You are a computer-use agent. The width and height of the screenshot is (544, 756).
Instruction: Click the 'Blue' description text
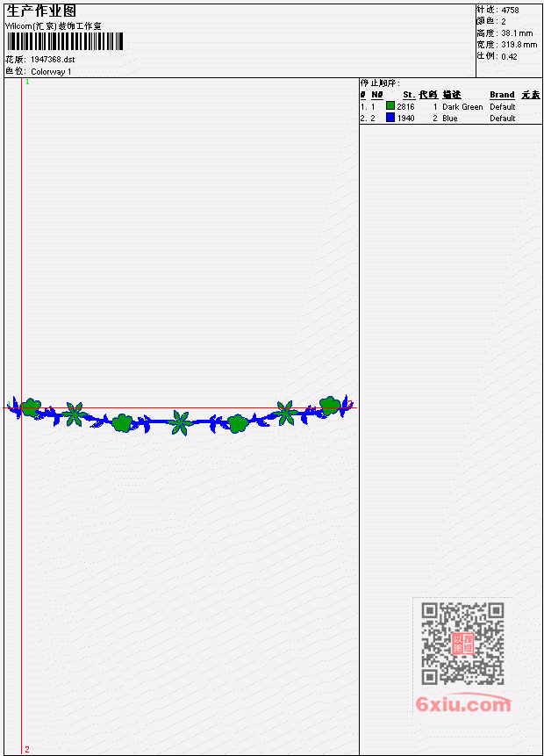(x=450, y=119)
